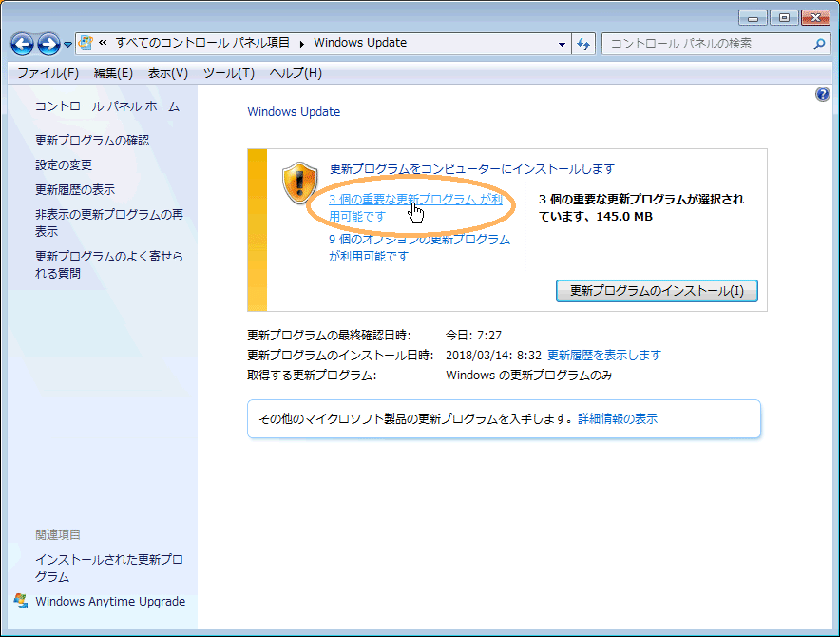This screenshot has width=840, height=637.
Task: Select 更新プログラムの確認 in the sidebar
Action: click(92, 141)
